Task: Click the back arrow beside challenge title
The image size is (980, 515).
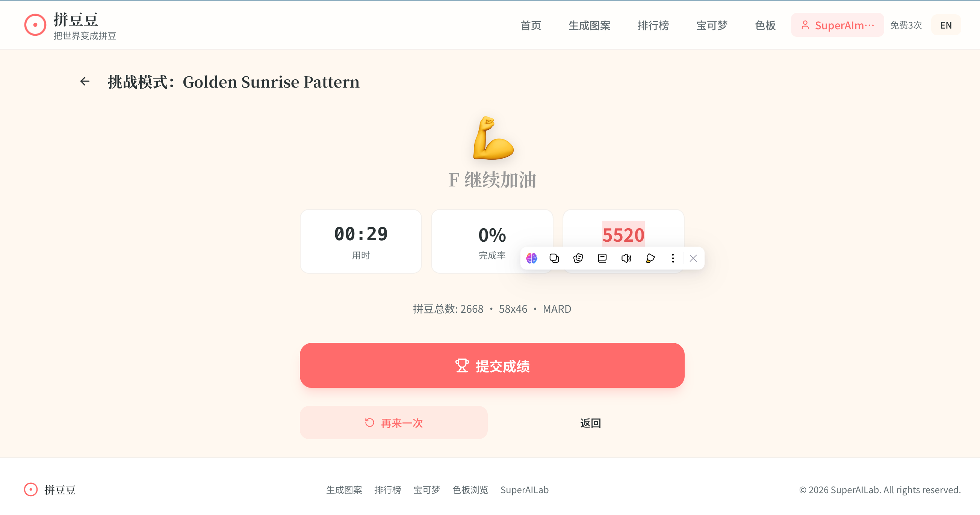Action: pyautogui.click(x=85, y=82)
